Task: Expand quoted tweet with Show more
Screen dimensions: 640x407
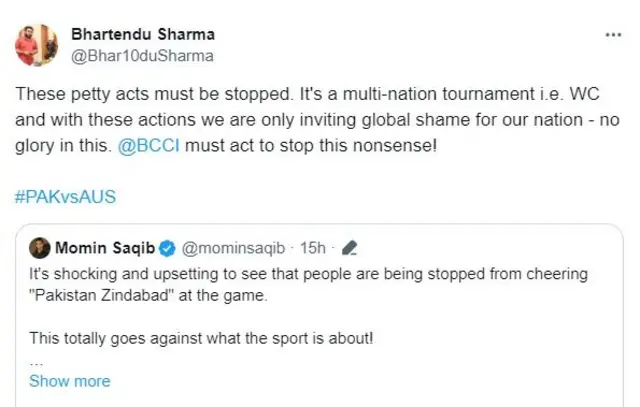Action: click(69, 381)
